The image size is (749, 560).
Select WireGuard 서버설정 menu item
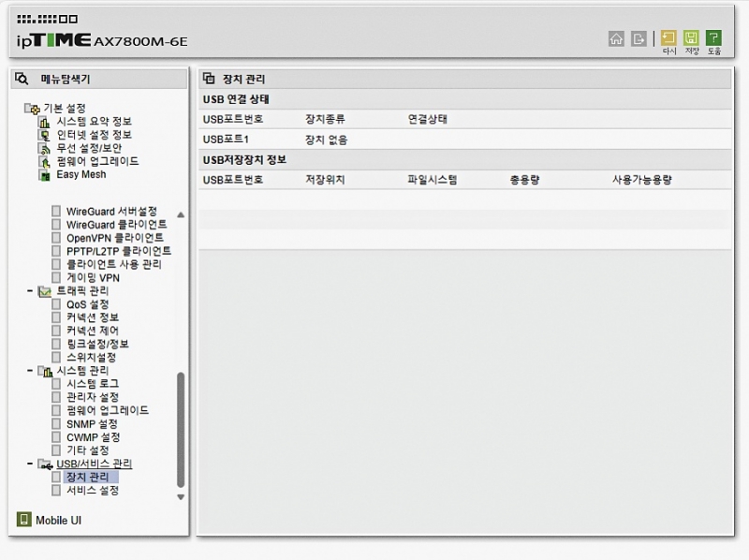(111, 212)
